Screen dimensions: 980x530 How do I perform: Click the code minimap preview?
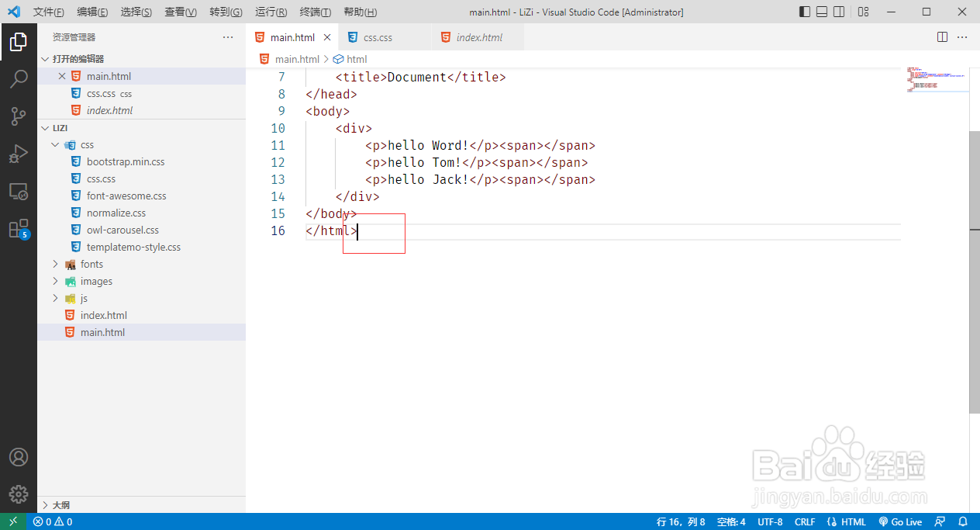[936, 80]
